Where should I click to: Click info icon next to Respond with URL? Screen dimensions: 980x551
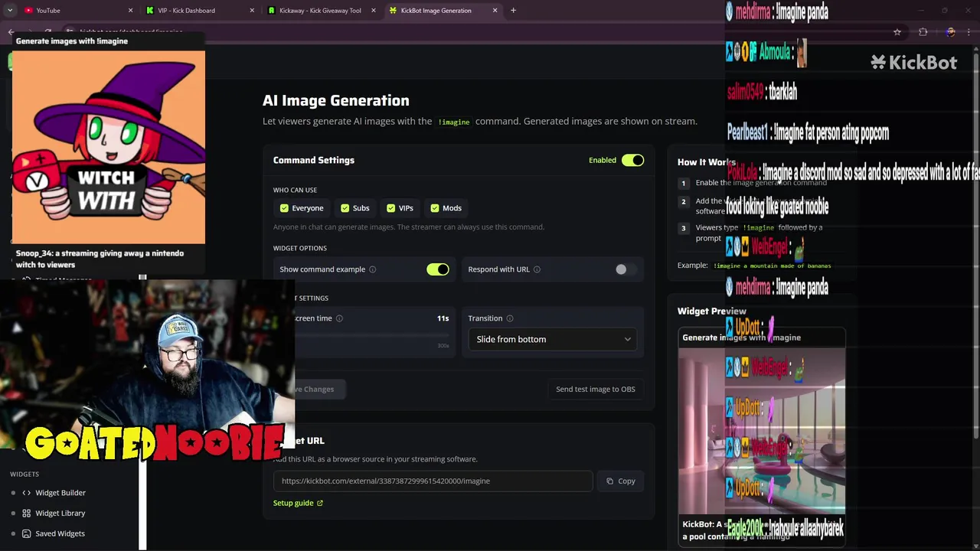(x=537, y=269)
